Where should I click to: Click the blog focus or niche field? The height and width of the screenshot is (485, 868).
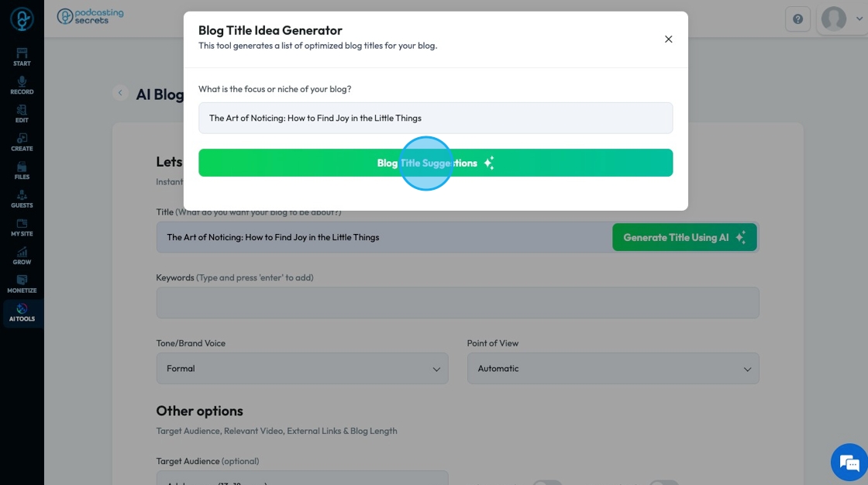pos(436,119)
